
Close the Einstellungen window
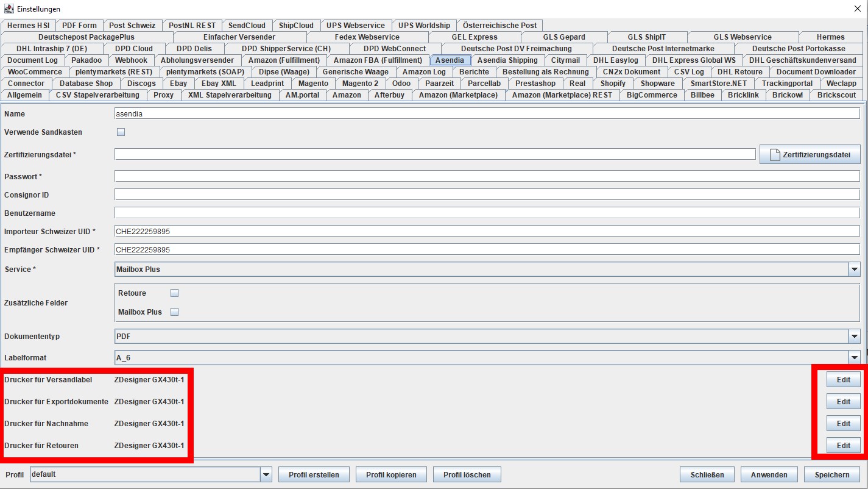point(856,9)
